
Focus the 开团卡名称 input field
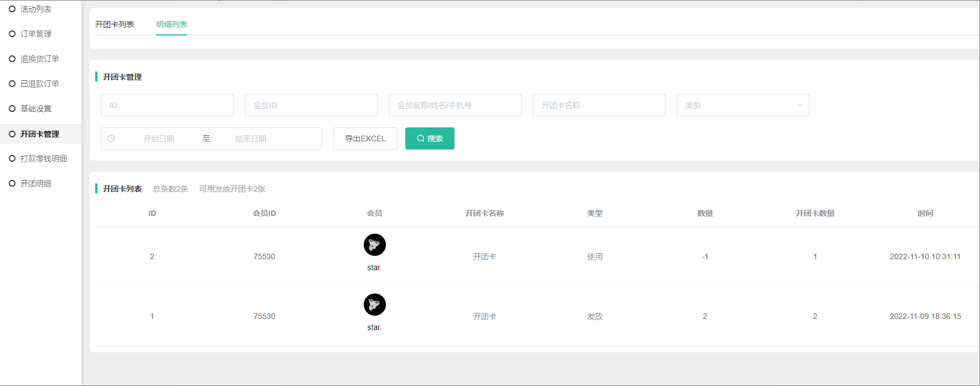(599, 105)
